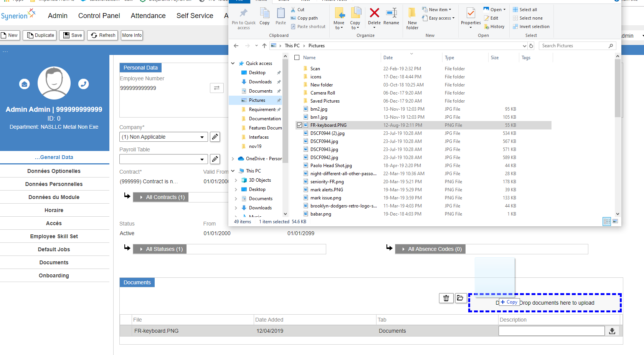644x355 pixels.
Task: Click the Refresh button
Action: [x=103, y=35]
